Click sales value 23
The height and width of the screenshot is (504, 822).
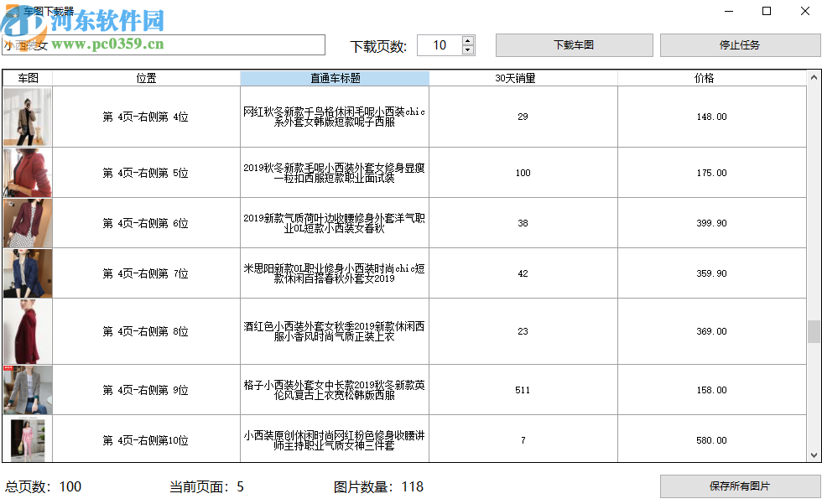pos(523,331)
